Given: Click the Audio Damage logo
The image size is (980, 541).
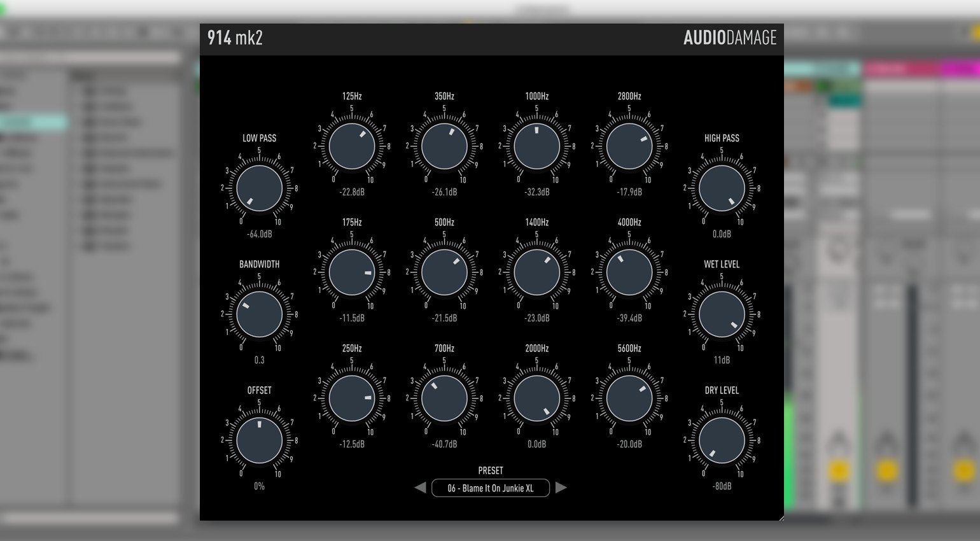Looking at the screenshot, I should point(730,38).
